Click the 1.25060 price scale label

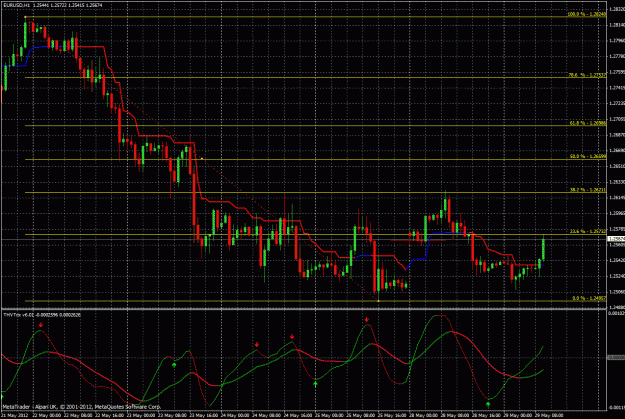click(x=617, y=291)
